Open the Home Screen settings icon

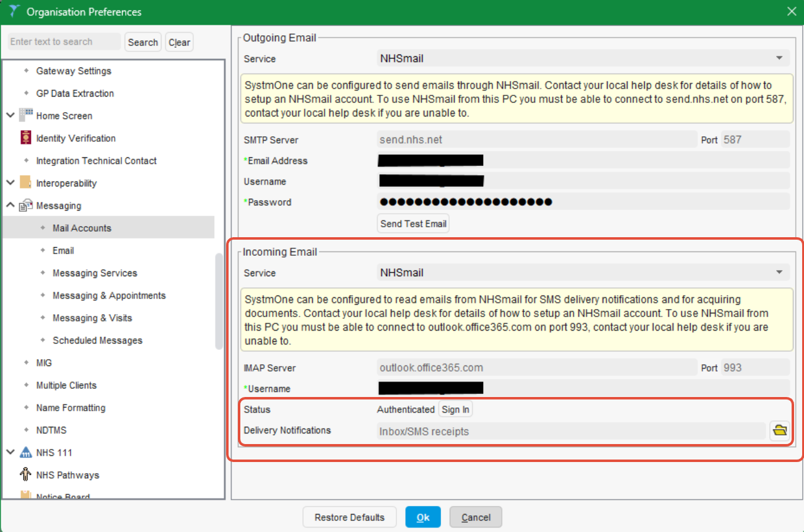[x=26, y=115]
